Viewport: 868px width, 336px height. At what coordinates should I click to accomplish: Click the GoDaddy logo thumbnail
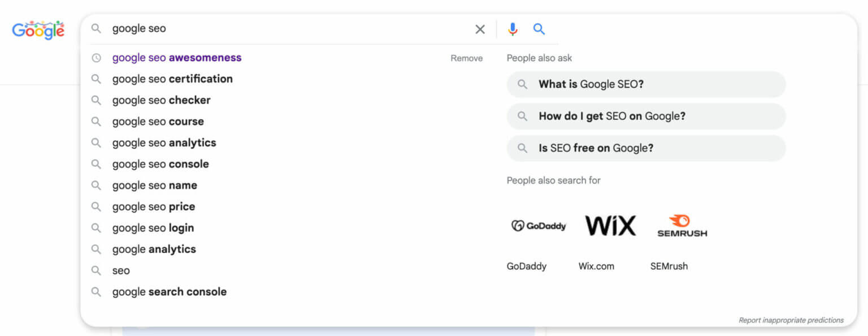[x=539, y=226]
